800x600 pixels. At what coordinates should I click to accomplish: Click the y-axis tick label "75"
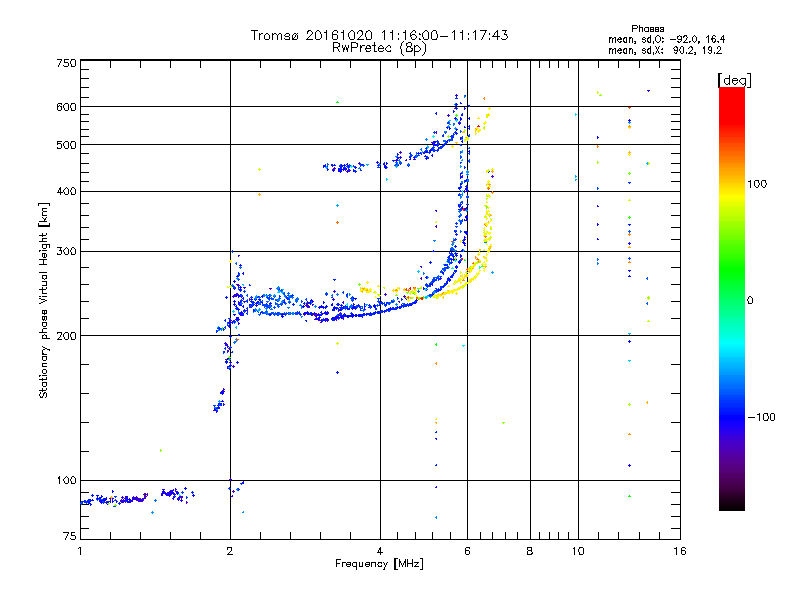[x=70, y=536]
